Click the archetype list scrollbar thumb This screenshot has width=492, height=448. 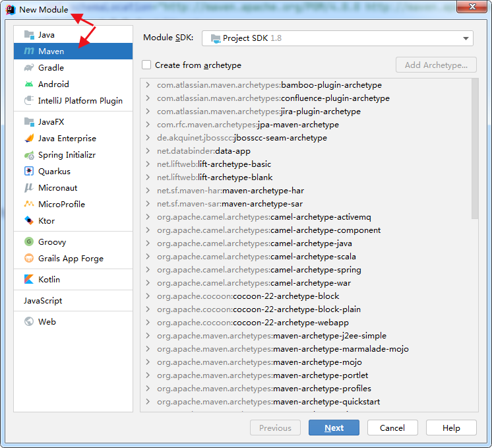click(x=475, y=148)
